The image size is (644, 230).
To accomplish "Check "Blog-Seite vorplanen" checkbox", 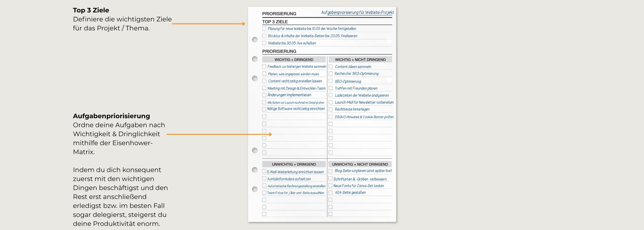I will click(330, 171).
